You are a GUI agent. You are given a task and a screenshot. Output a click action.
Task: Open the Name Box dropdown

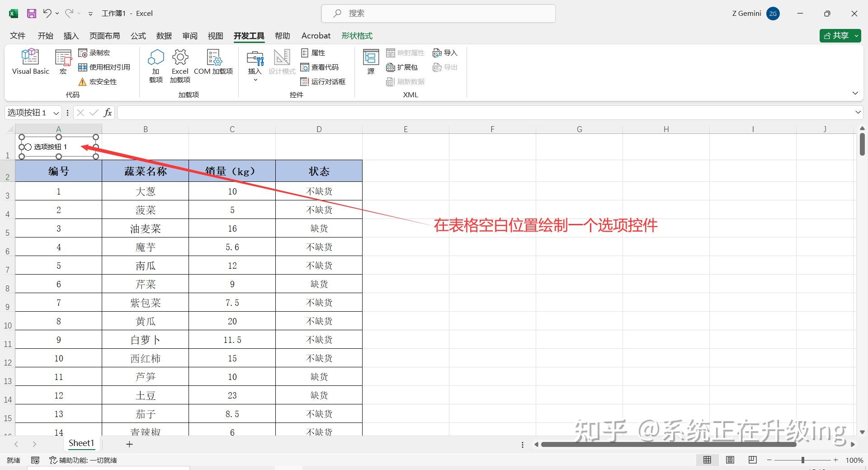(56, 113)
